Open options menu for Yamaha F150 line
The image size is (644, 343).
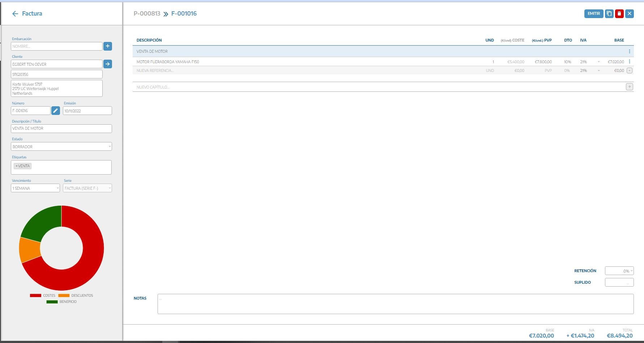point(629,62)
